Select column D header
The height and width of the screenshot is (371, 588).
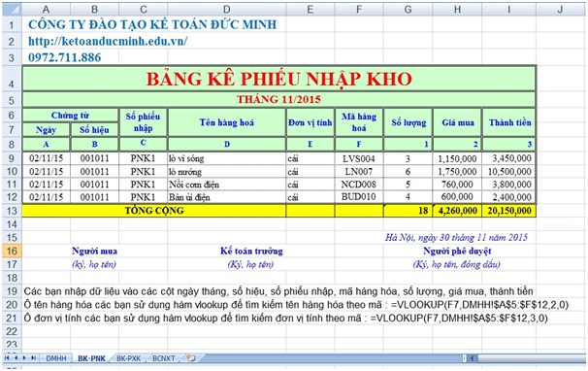tap(226, 9)
